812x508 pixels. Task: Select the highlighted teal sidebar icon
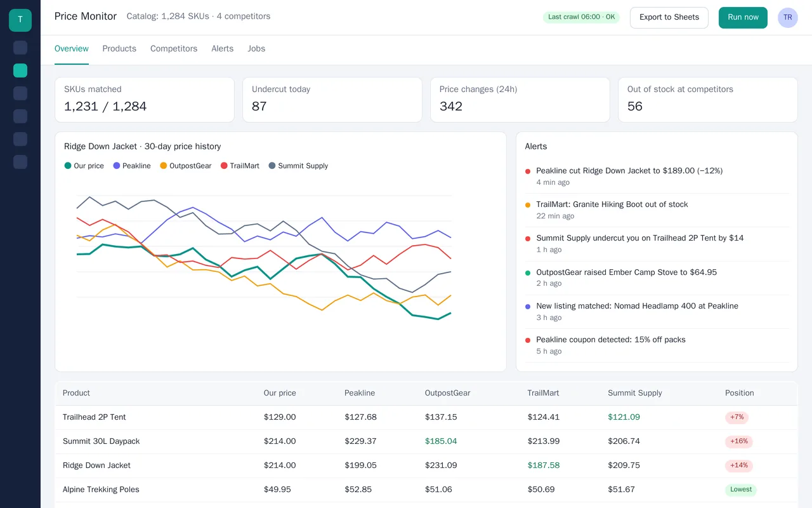click(x=20, y=70)
